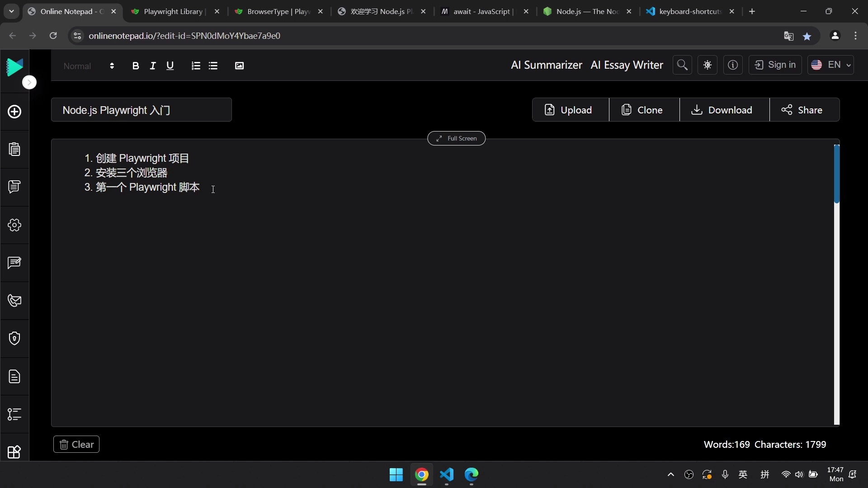Reload the page with refresh icon
Viewport: 868px width, 488px height.
(53, 36)
